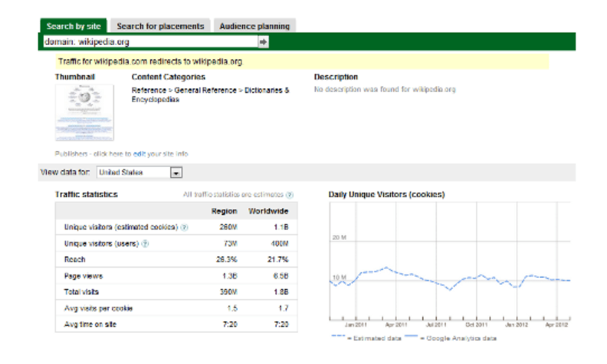Click the Estimated data legend entry
Image resolution: width=607 pixels, height=364 pixels.
pyautogui.click(x=366, y=338)
